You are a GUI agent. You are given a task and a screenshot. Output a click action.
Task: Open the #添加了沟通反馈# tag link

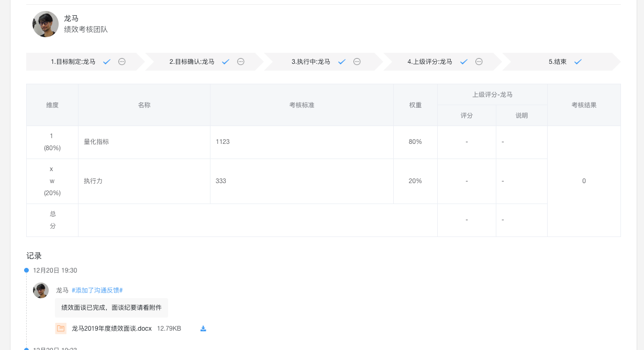click(97, 290)
